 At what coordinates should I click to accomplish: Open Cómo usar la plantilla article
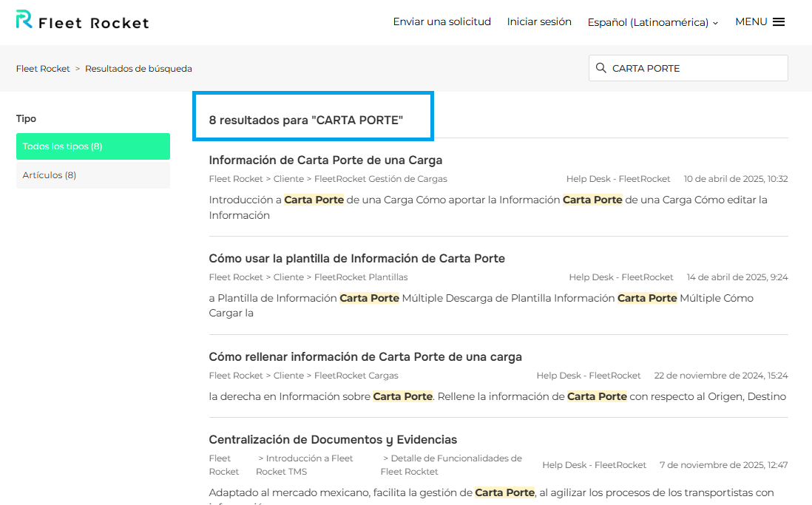pyautogui.click(x=356, y=259)
